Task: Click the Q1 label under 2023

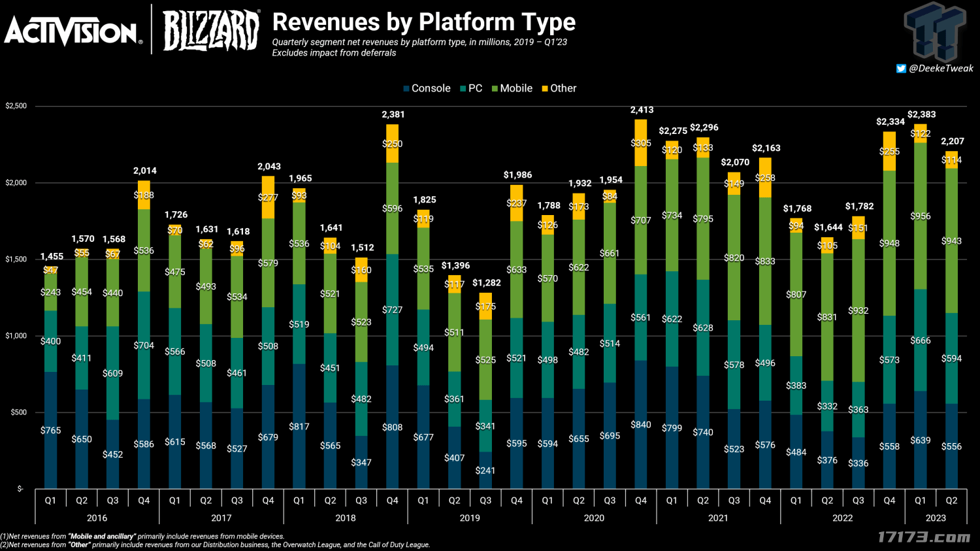Action: click(921, 500)
